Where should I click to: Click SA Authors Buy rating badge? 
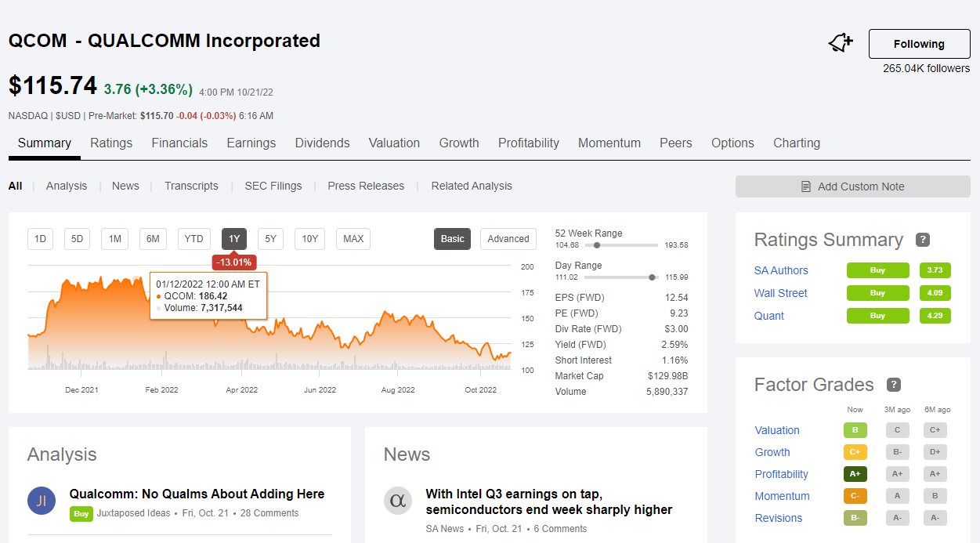(x=878, y=270)
